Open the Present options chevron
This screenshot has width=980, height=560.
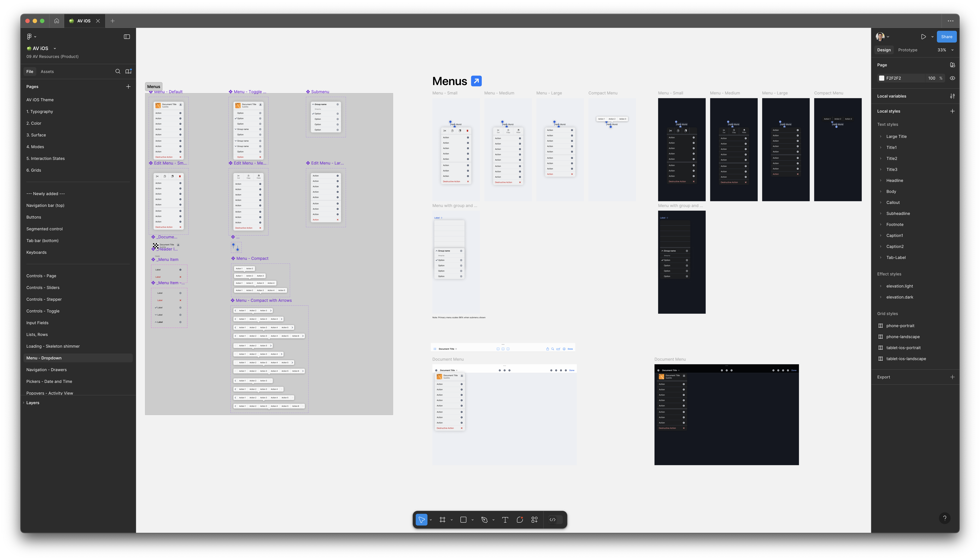point(932,37)
